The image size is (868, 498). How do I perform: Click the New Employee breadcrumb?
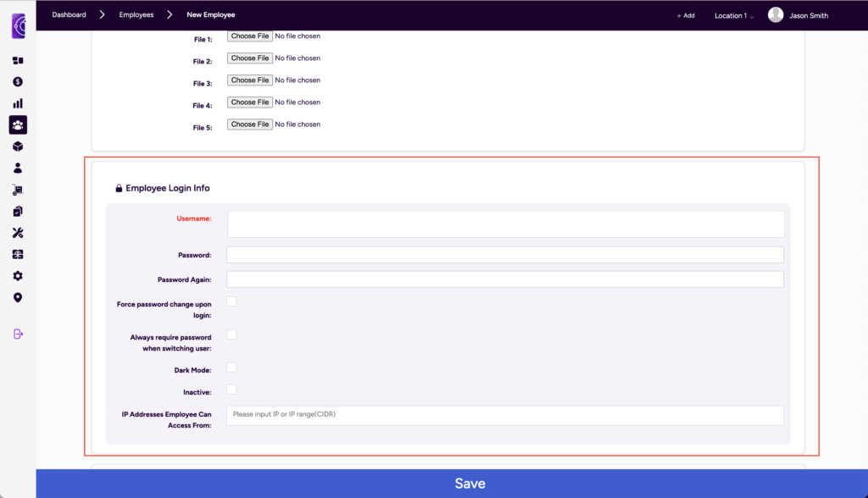211,15
